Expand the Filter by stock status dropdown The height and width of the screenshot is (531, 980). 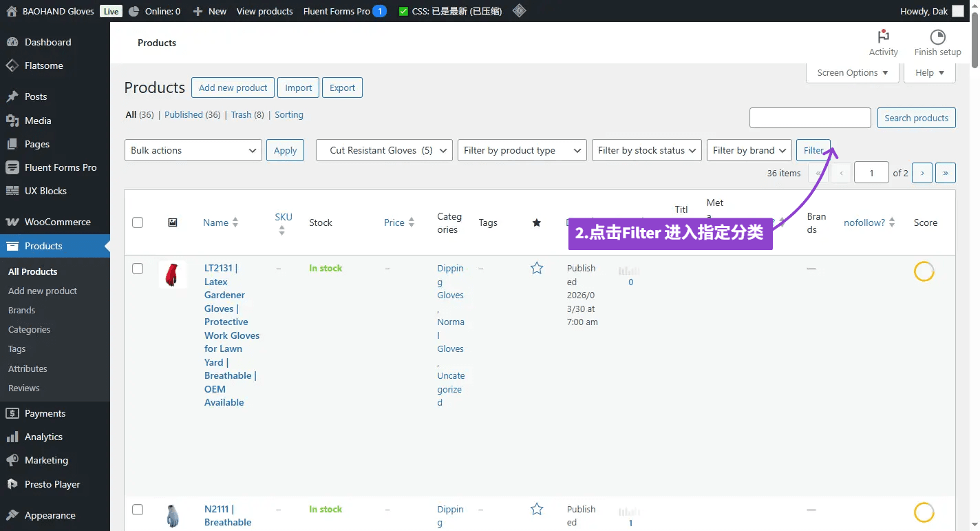pyautogui.click(x=646, y=150)
